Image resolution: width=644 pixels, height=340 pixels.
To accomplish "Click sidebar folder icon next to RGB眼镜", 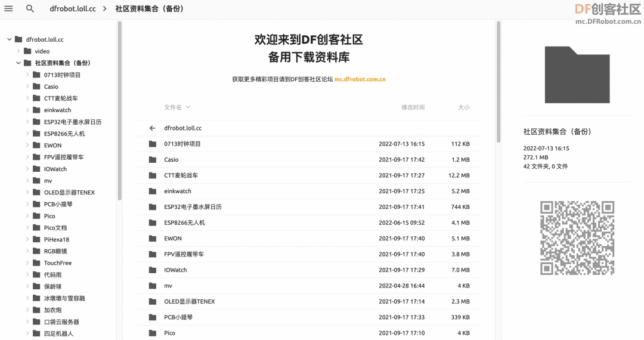I will tap(36, 251).
